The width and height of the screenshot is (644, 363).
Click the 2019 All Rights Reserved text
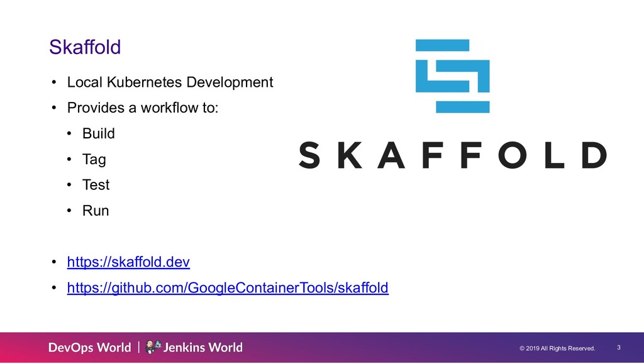pos(558,349)
